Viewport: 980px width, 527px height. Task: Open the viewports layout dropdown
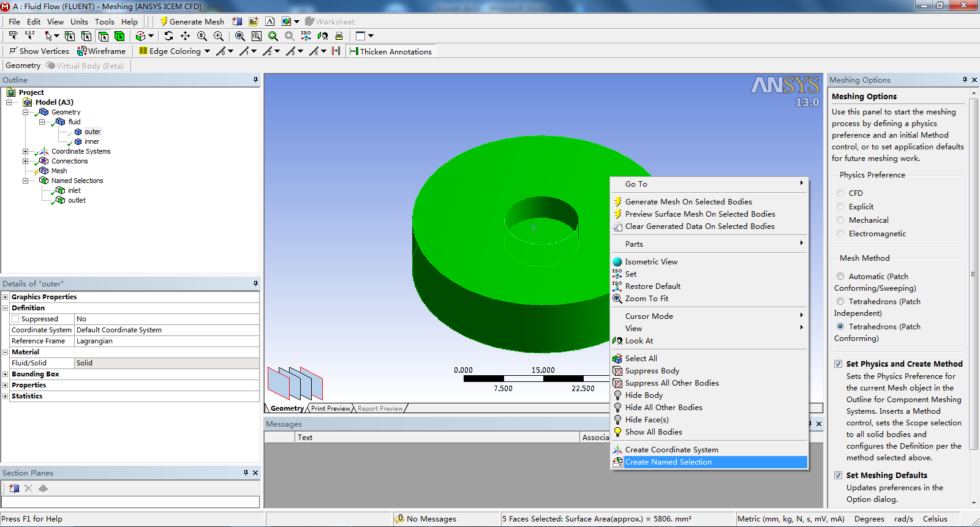click(x=371, y=36)
